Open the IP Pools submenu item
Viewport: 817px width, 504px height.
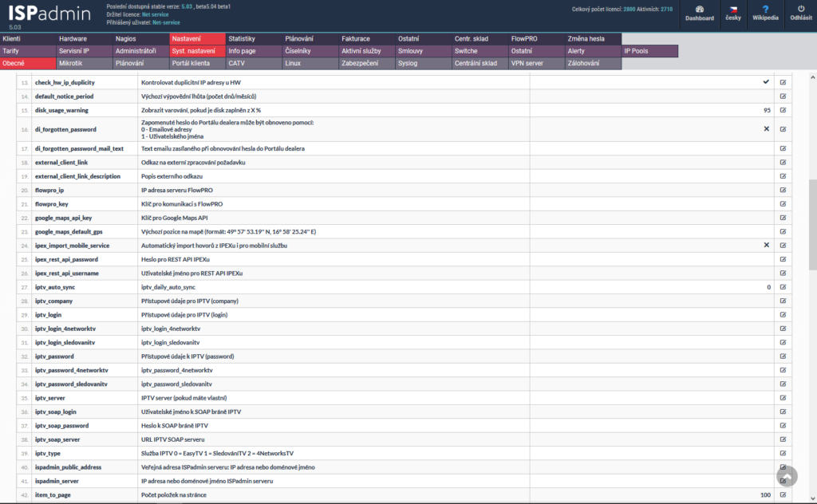636,51
